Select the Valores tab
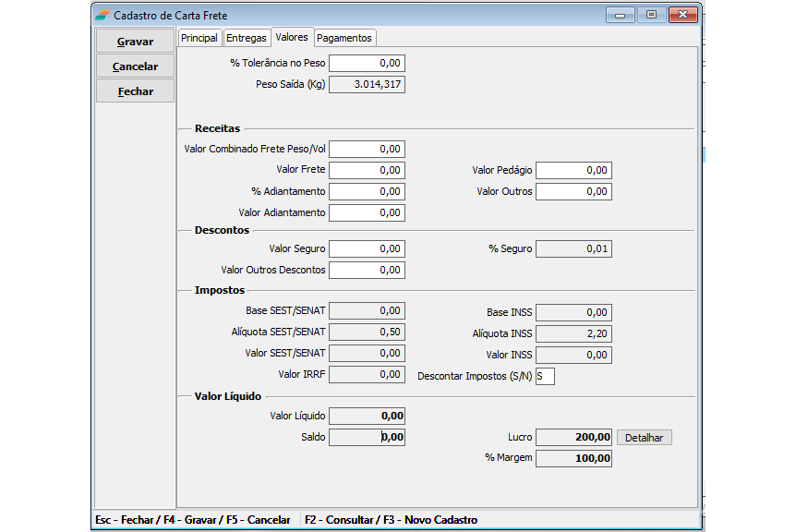 (x=292, y=37)
